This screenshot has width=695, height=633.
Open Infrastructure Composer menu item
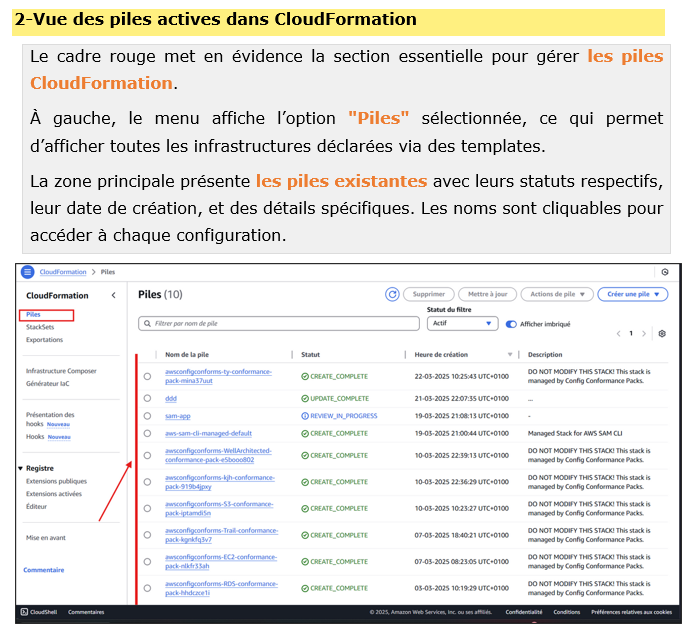click(61, 371)
